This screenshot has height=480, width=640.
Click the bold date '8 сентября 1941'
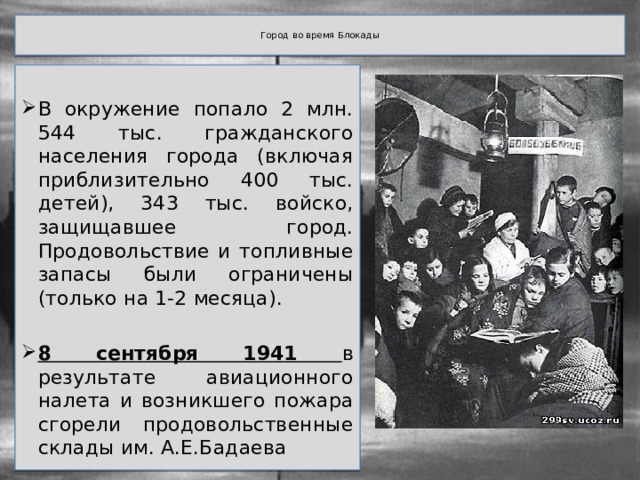pos(167,353)
